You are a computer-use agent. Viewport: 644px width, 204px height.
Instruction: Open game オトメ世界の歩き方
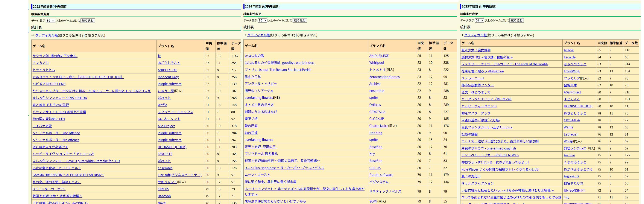point(259,105)
